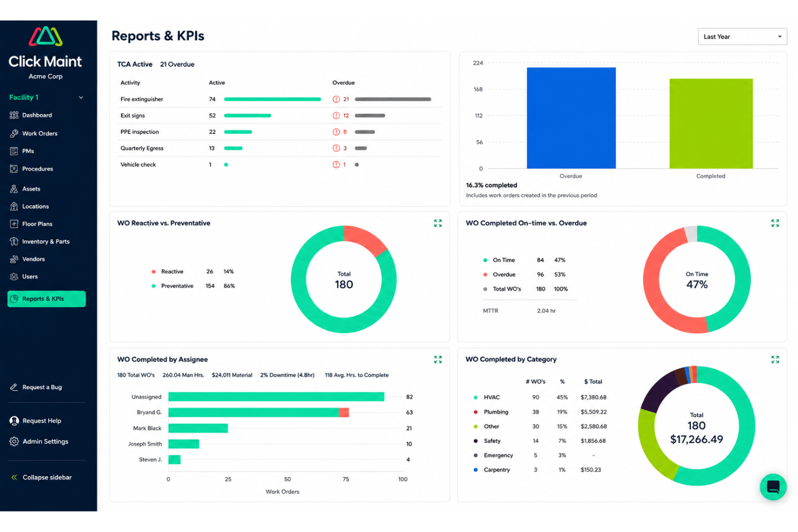
Task: Click the Reports & KPIs pie icon
Action: [x=14, y=299]
